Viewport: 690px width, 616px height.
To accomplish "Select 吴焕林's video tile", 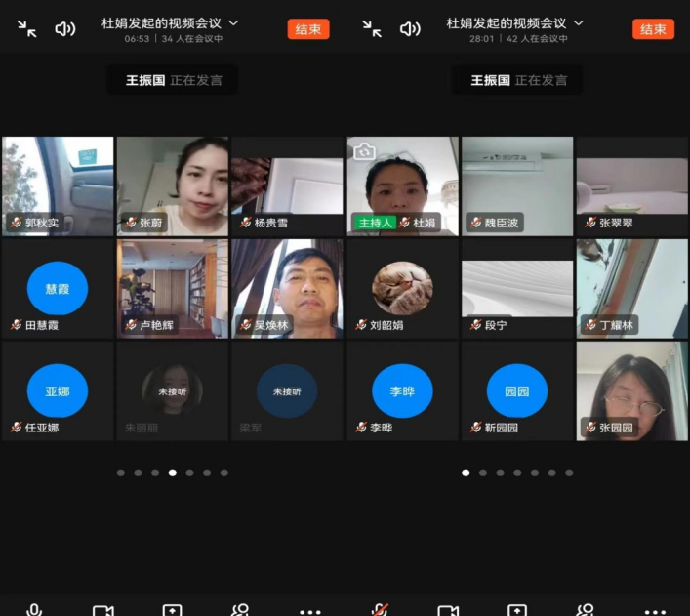I will 287,289.
